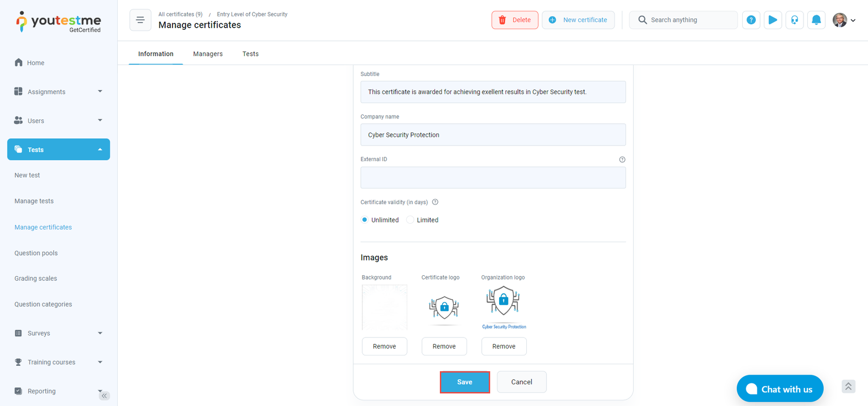
Task: Click the user profile avatar
Action: [x=840, y=20]
